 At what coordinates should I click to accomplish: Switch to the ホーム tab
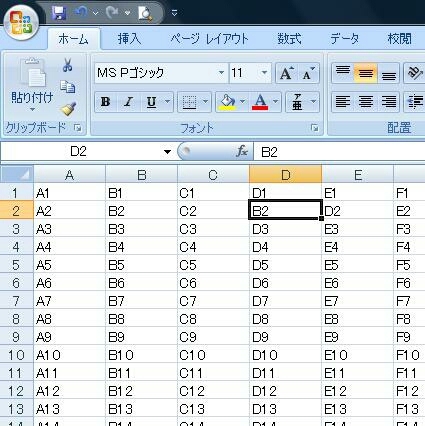click(74, 39)
